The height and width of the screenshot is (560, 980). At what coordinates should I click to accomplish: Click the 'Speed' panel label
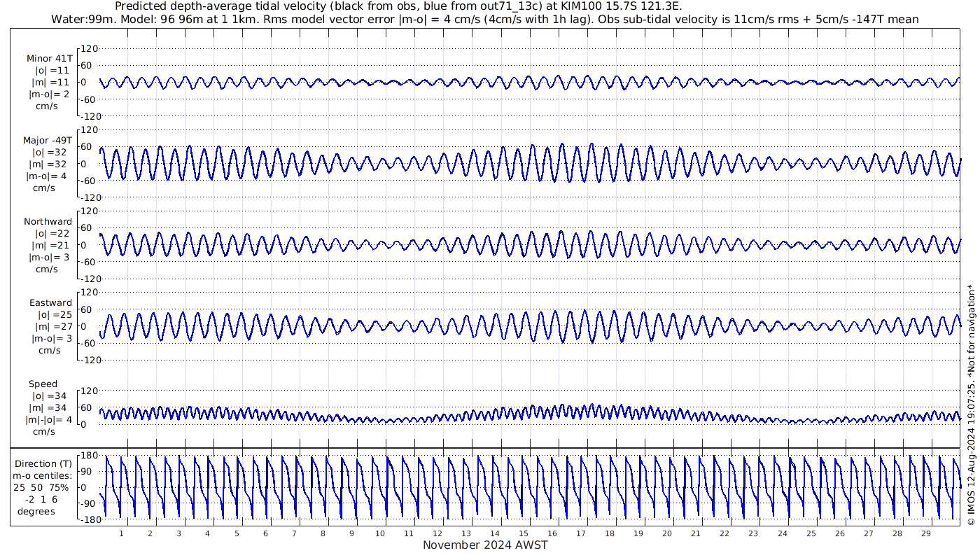43,384
